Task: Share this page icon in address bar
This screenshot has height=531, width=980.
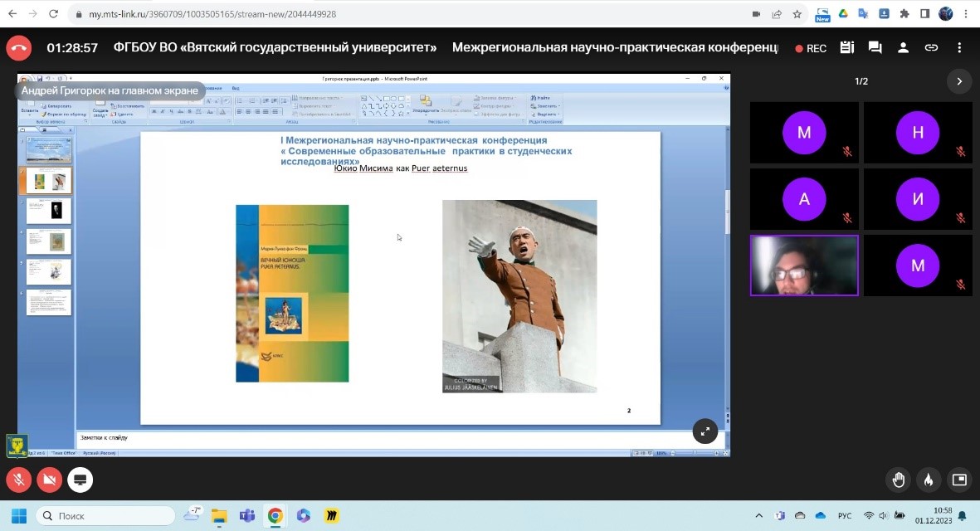Action: pos(777,14)
